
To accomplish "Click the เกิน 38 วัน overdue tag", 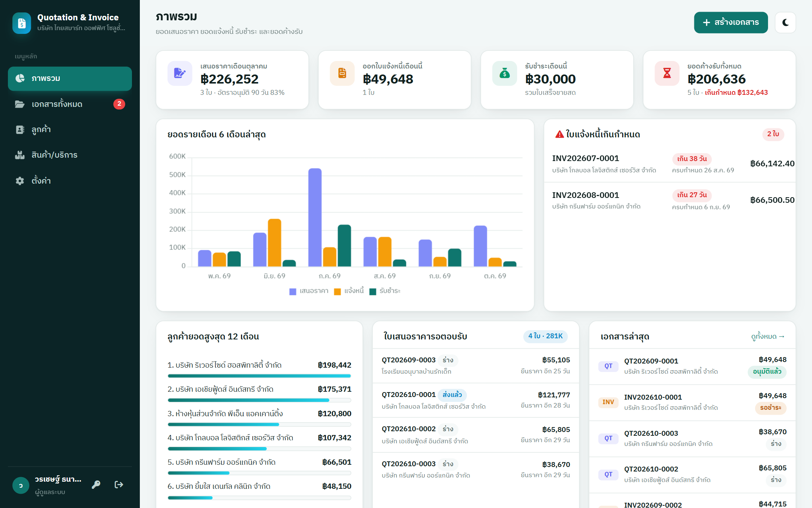I will (692, 159).
